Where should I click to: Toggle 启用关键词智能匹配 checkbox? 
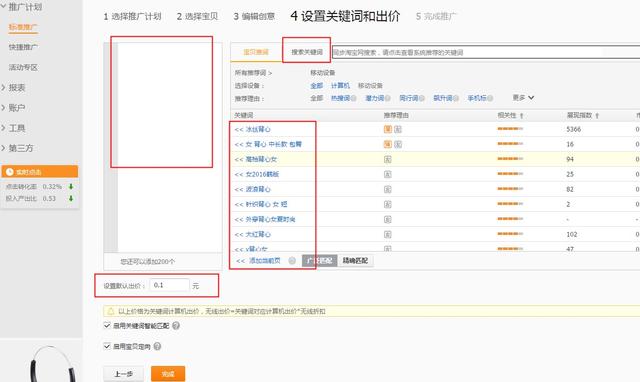point(107,325)
